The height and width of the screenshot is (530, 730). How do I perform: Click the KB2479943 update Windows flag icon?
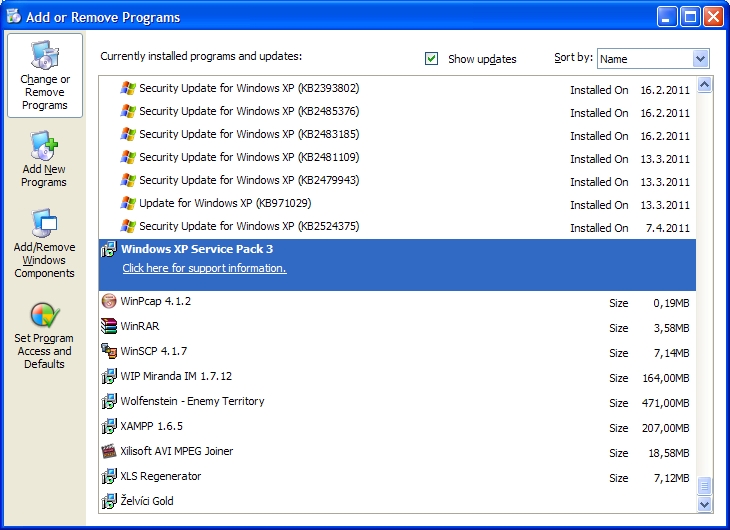pyautogui.click(x=128, y=180)
